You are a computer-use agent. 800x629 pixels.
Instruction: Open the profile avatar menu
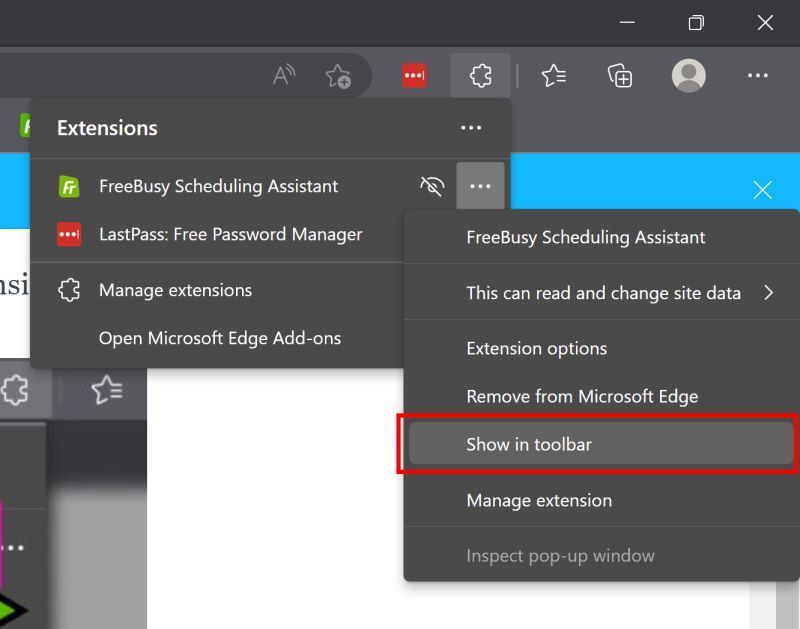689,76
